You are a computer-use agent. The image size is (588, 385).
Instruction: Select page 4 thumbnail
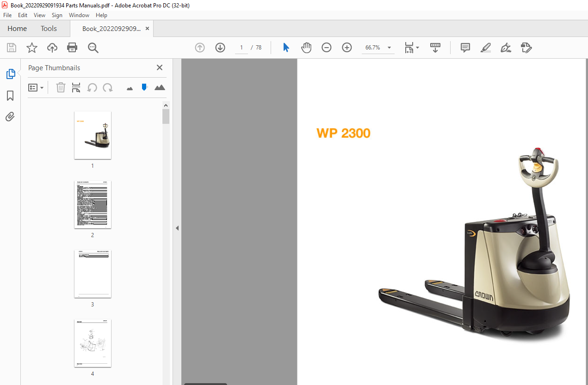coord(93,343)
